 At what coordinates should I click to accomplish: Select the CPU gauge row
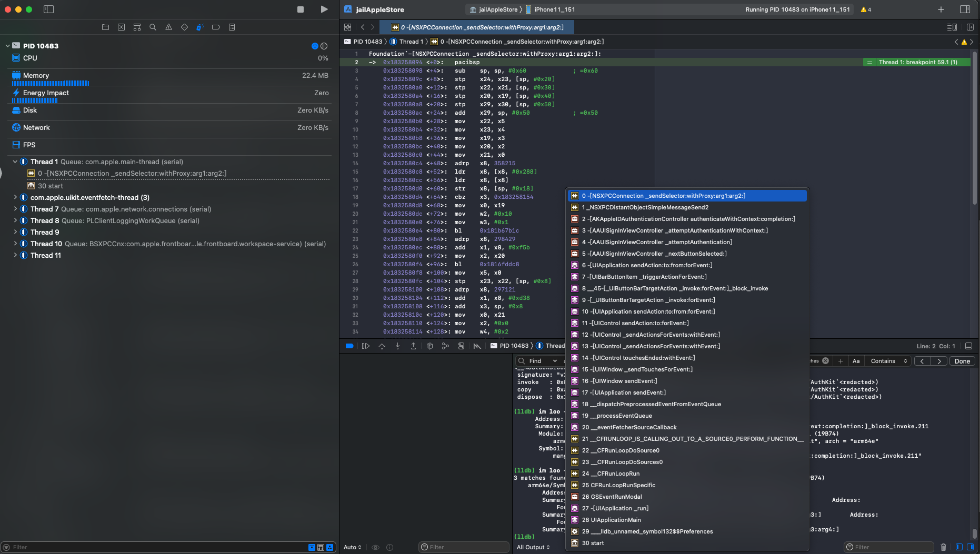pos(169,58)
